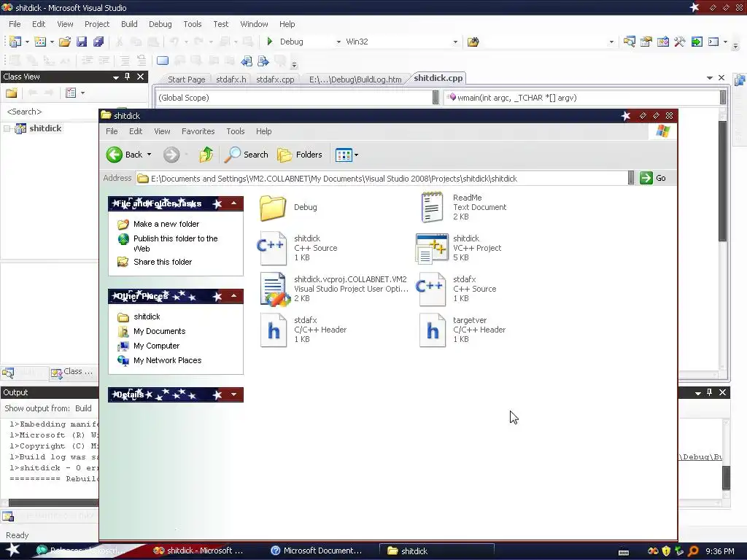Open My Documents in Other Places
This screenshot has width=747, height=560.
pos(159,331)
